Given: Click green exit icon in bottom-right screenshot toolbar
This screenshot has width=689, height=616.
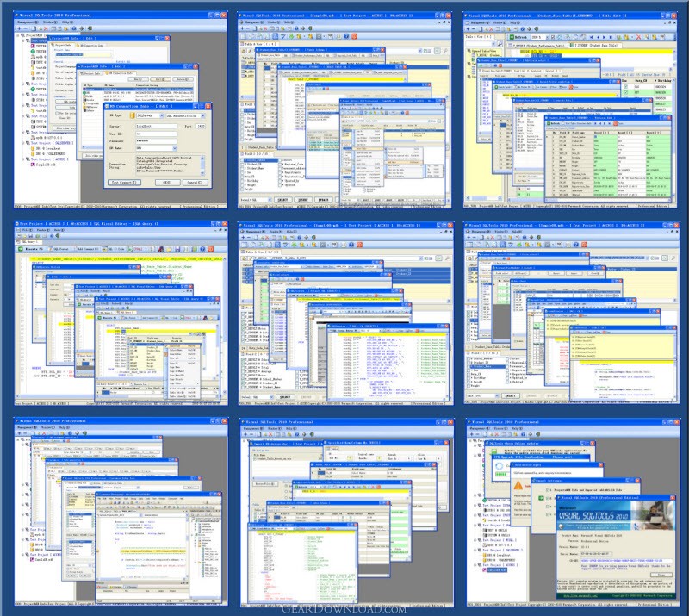Looking at the screenshot, I should pos(537,434).
